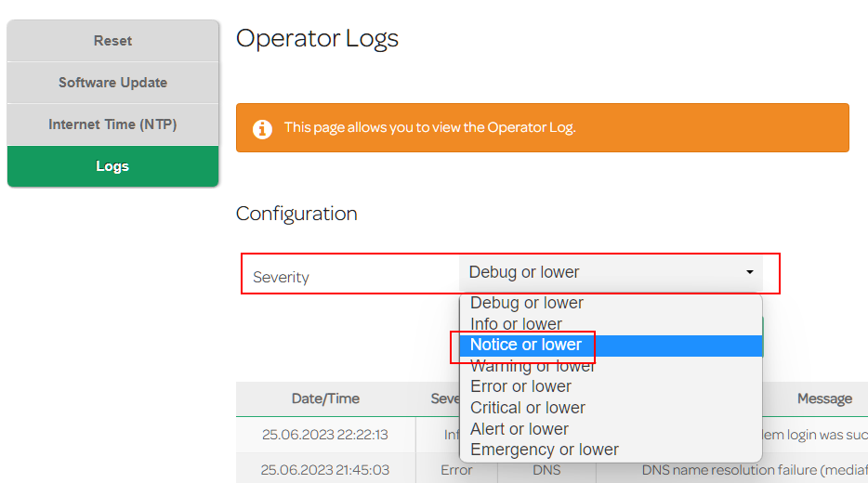Click the Message column header
The width and height of the screenshot is (868, 483).
click(x=823, y=398)
